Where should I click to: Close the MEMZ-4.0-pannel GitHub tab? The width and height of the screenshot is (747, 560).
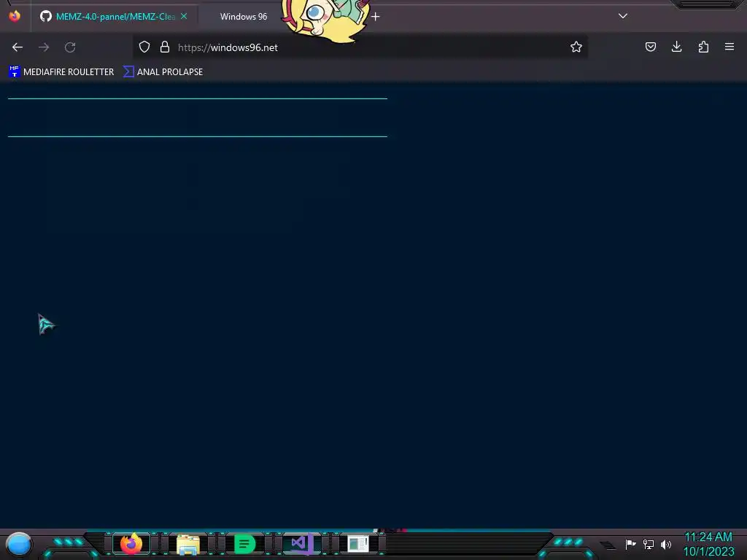click(x=184, y=16)
